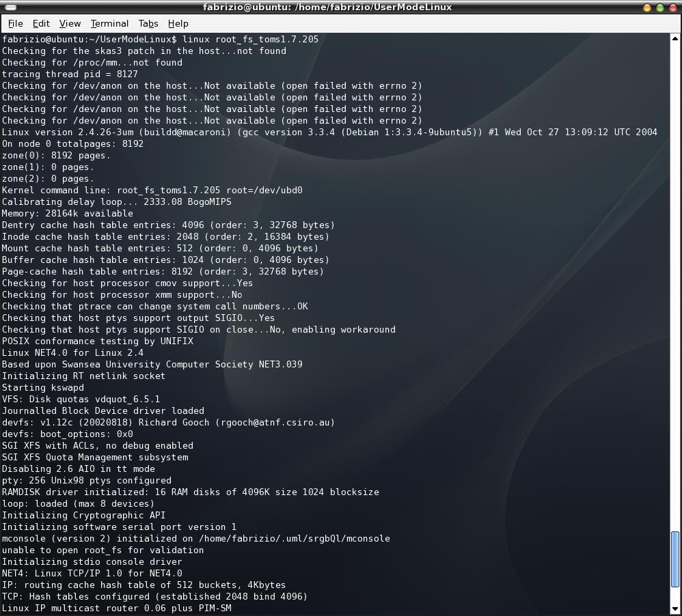Viewport: 682px width, 616px height.
Task: Open the Tabs menu
Action: coord(148,23)
